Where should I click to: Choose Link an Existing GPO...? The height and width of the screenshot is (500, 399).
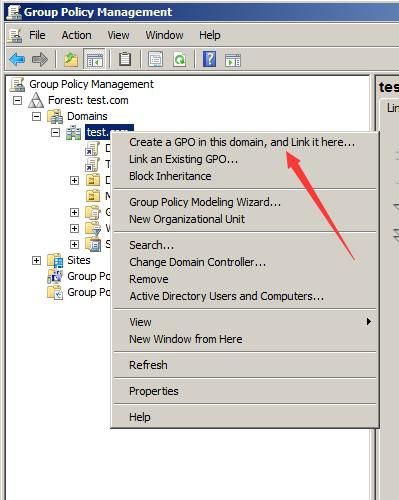(245, 159)
